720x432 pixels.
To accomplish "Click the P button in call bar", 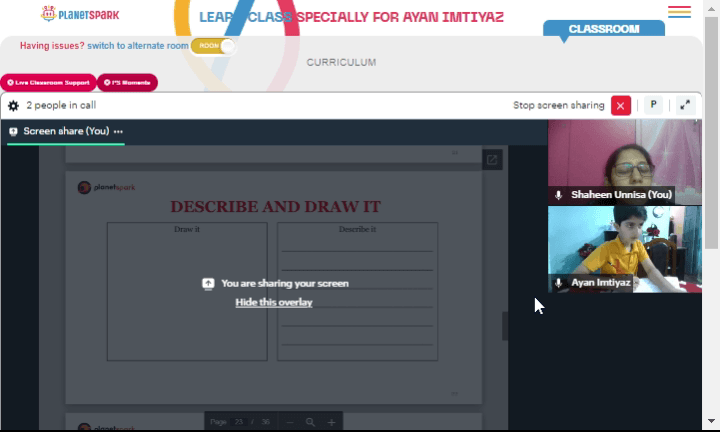I will [x=653, y=105].
